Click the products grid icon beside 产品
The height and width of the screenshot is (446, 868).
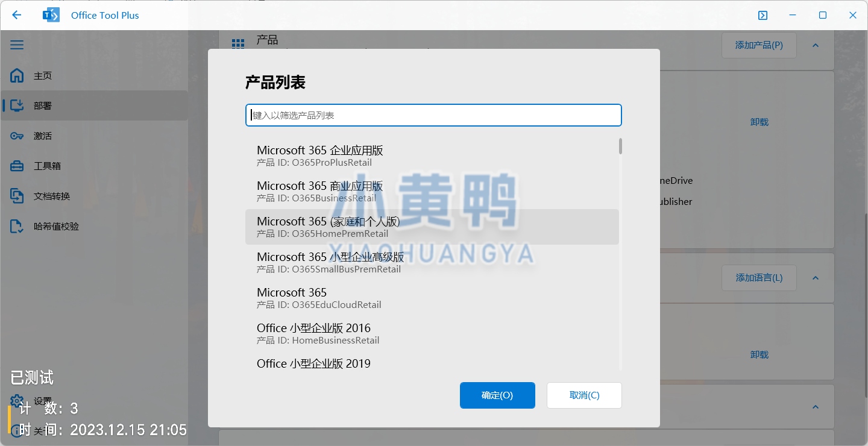coord(238,45)
